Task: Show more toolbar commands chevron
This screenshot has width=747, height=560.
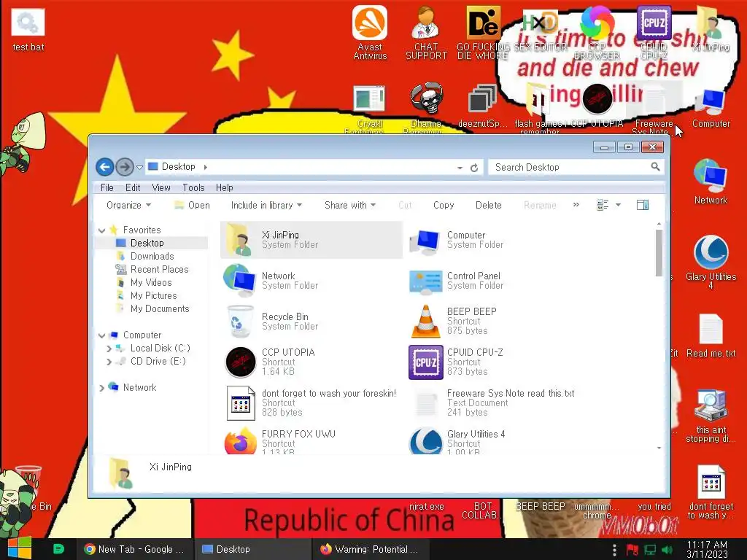Action: 576,205
